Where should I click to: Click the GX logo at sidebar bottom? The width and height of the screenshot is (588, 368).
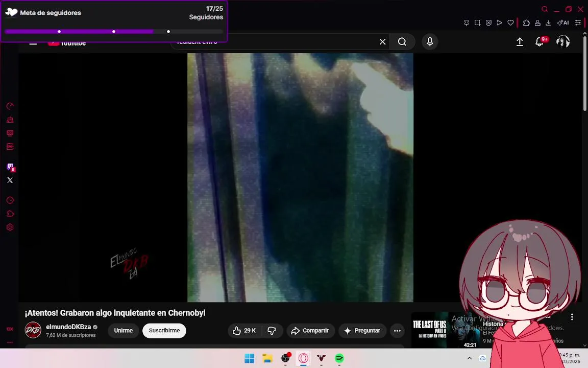[x=10, y=329]
